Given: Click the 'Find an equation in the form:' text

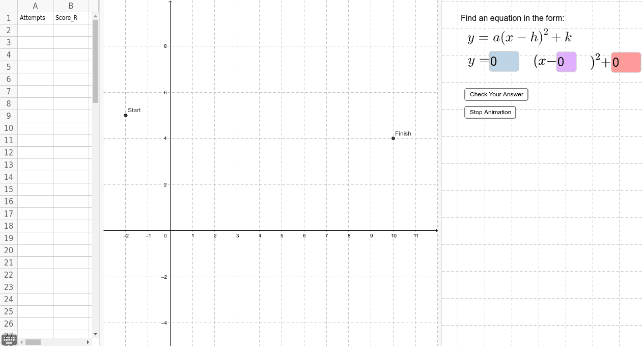Looking at the screenshot, I should 512,18.
